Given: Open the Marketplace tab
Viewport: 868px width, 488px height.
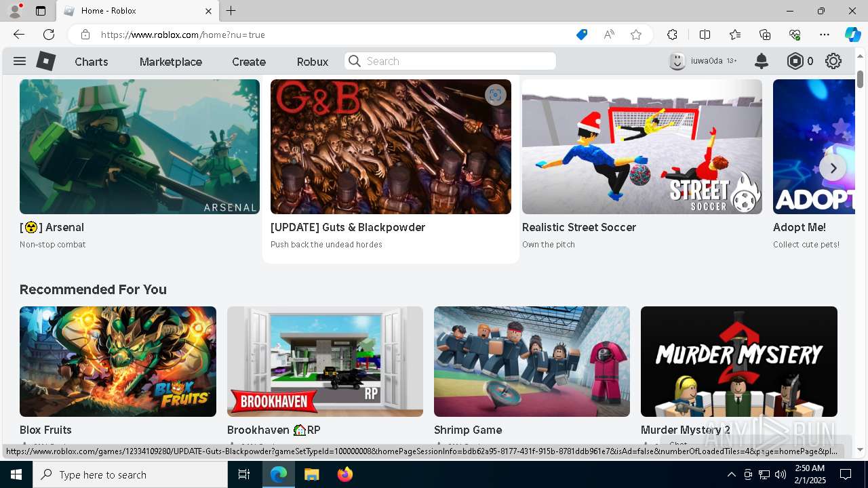Looking at the screenshot, I should point(171,62).
